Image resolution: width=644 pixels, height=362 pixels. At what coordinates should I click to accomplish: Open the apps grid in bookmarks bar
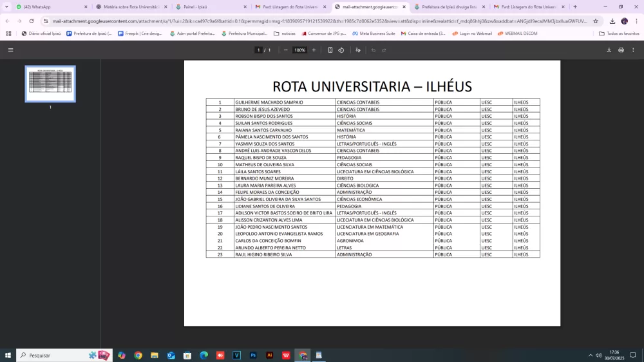click(x=8, y=33)
